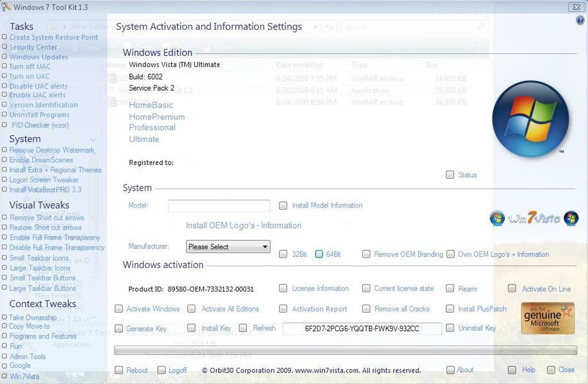Click the blue help question mark icon
588x384 pixels.
coord(580,20)
